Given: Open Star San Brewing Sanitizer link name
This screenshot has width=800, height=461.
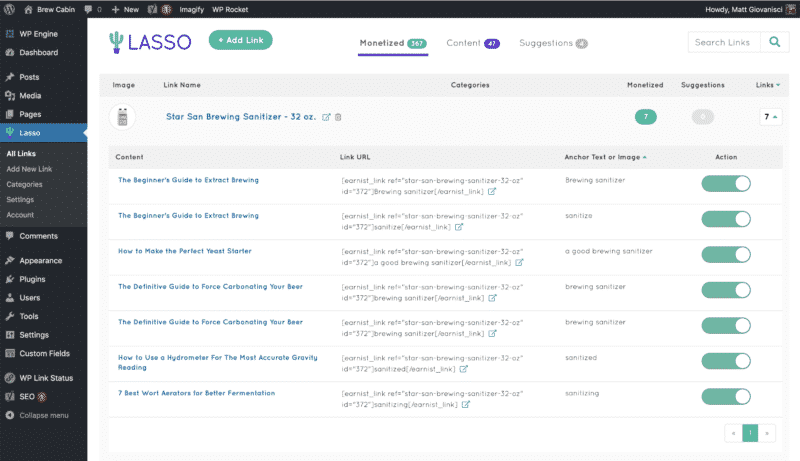Looking at the screenshot, I should pyautogui.click(x=241, y=117).
